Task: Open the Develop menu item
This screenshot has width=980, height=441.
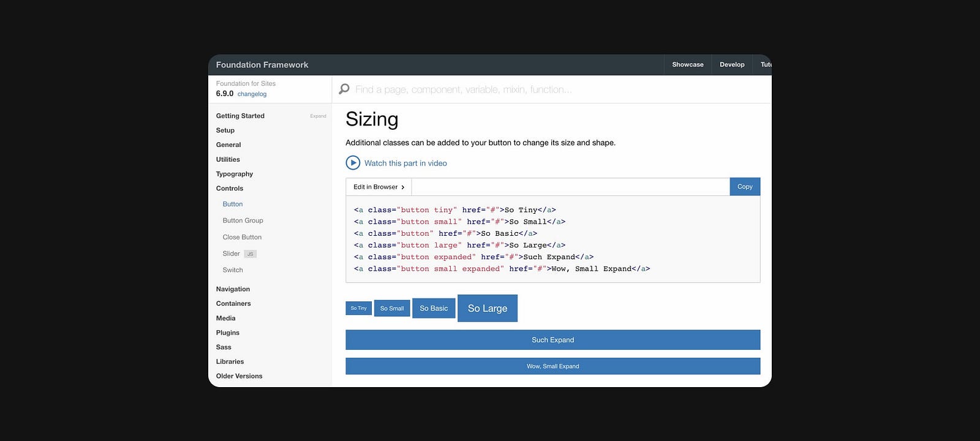Action: tap(732, 65)
